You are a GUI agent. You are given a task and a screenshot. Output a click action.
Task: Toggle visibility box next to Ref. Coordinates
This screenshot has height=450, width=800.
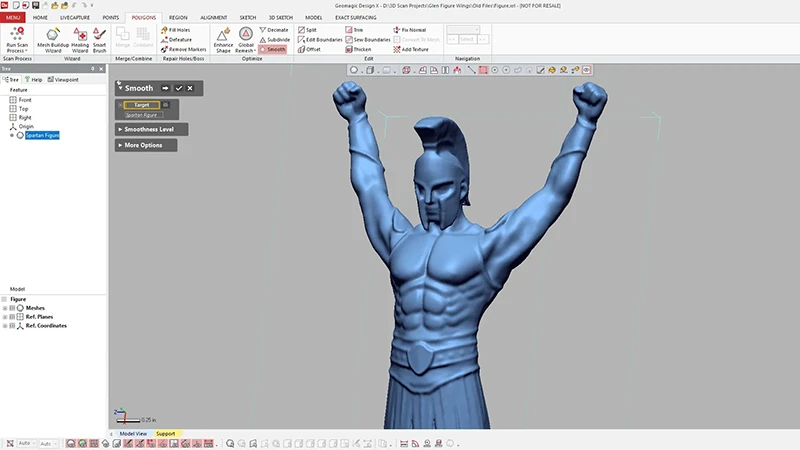pos(13,326)
